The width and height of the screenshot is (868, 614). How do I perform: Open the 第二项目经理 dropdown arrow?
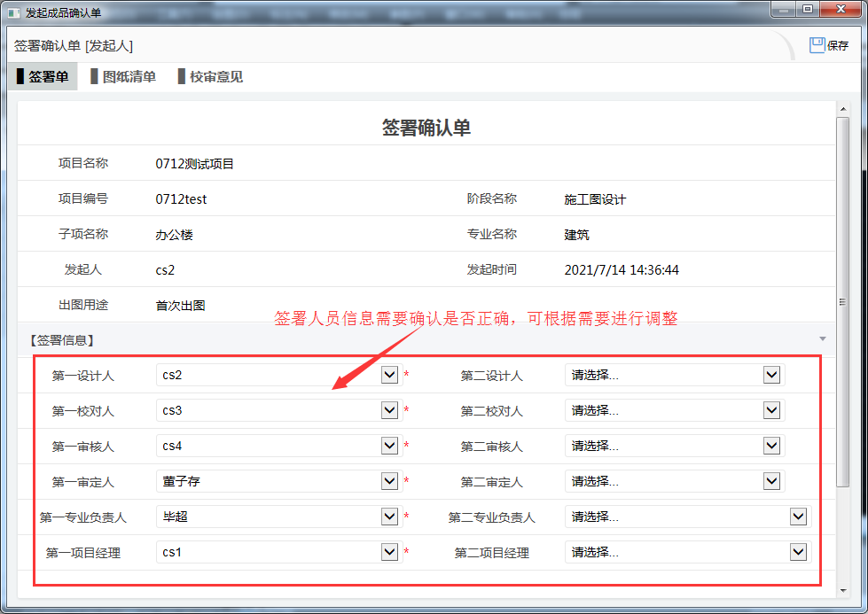(798, 552)
